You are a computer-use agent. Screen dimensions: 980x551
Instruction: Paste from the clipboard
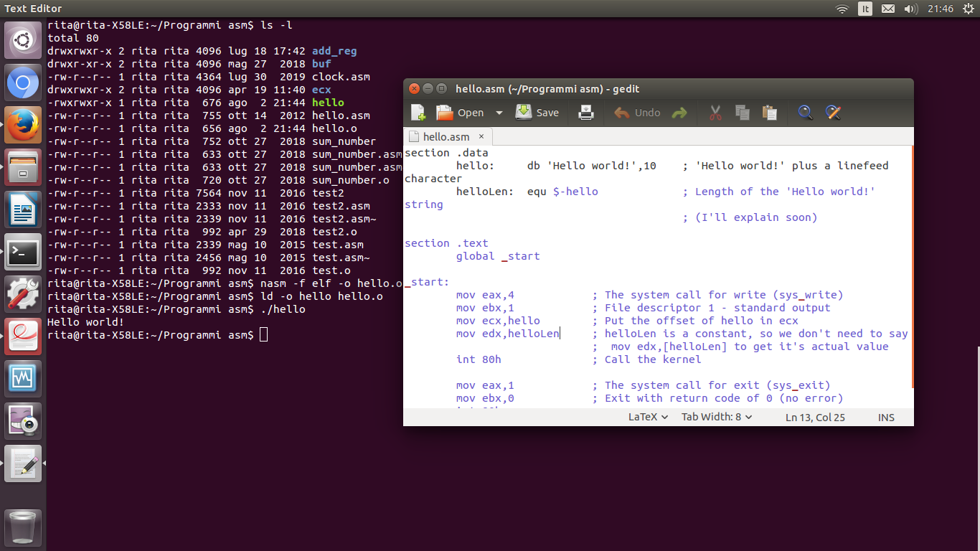pos(768,112)
